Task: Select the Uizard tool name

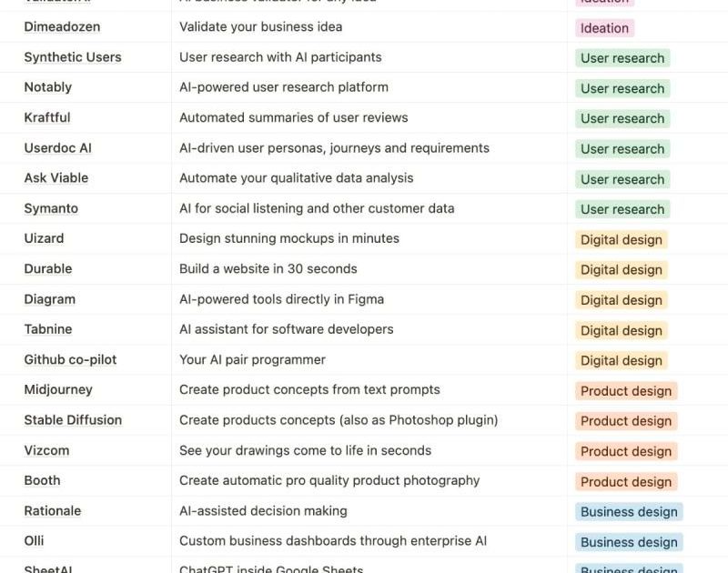Action: [x=44, y=238]
